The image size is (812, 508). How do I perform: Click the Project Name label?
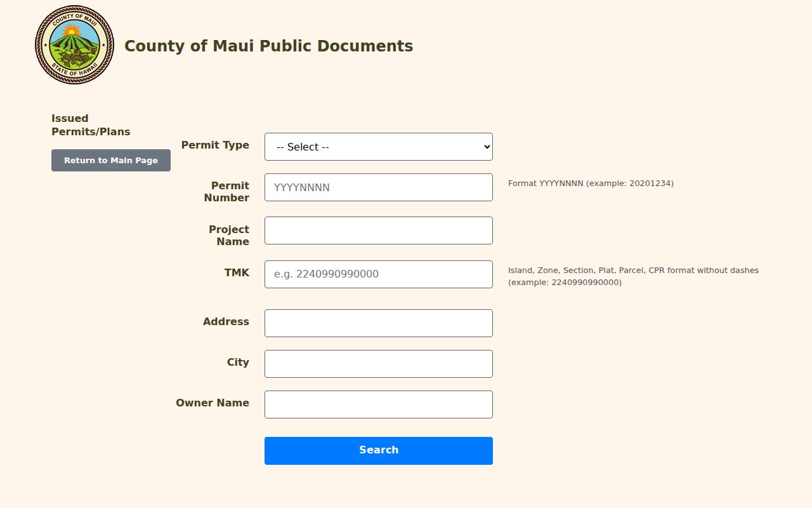(229, 236)
